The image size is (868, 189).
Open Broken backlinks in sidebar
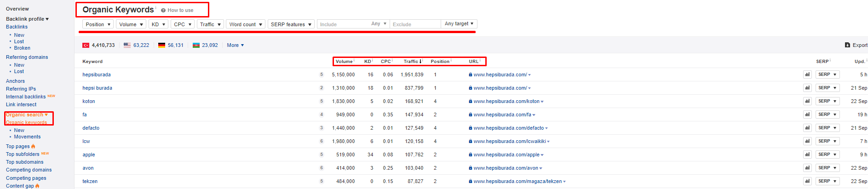coord(22,48)
